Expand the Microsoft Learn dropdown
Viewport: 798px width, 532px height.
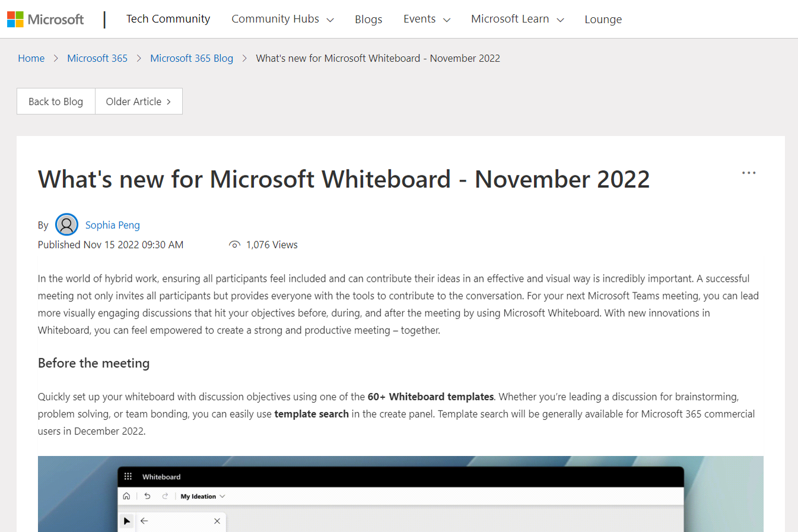pos(517,19)
